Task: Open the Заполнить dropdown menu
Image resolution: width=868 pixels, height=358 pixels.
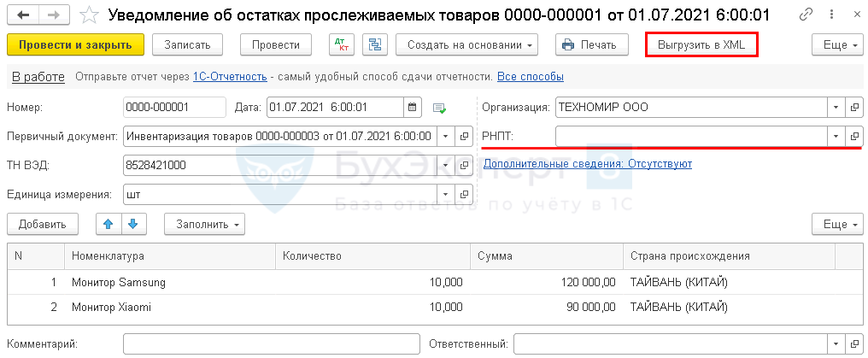Action: click(205, 224)
